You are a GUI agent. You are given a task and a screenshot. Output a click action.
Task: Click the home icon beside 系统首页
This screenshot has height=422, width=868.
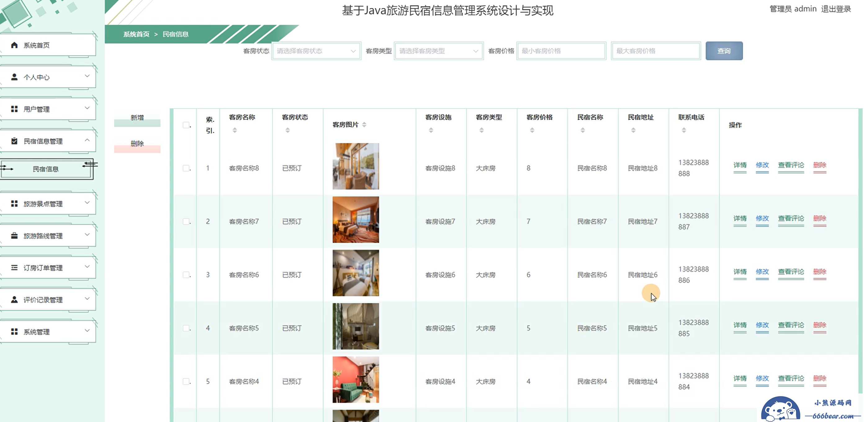coord(14,45)
